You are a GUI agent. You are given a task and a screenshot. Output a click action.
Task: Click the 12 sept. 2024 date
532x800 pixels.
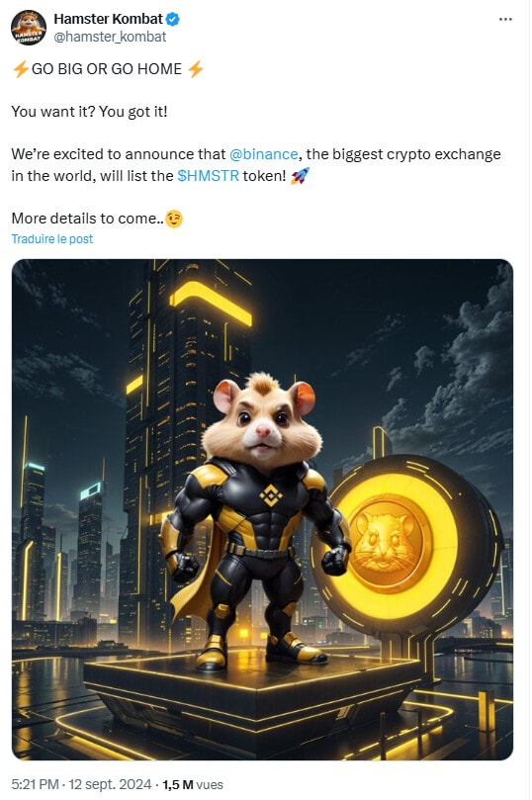pyautogui.click(x=110, y=784)
